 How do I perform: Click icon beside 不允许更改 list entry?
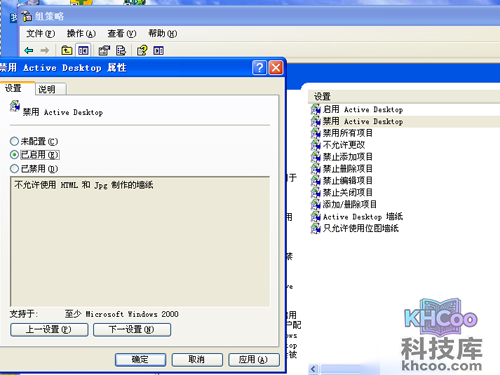(x=316, y=145)
